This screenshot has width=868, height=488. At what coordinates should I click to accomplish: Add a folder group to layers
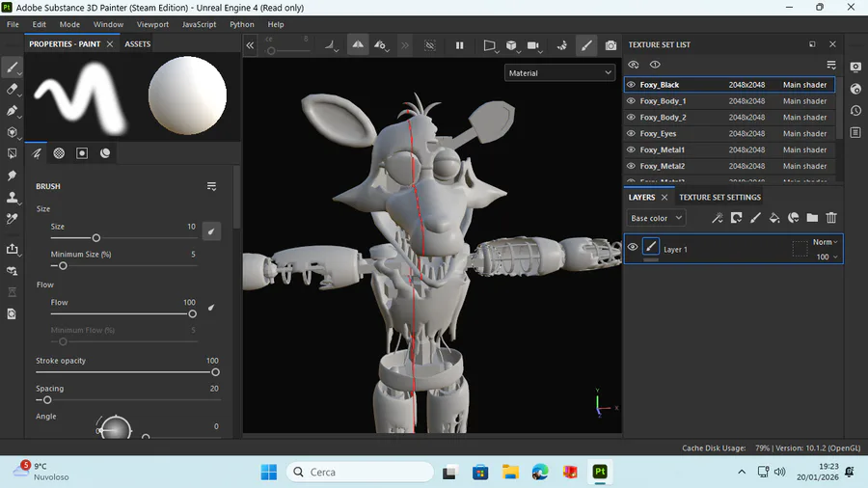(812, 219)
